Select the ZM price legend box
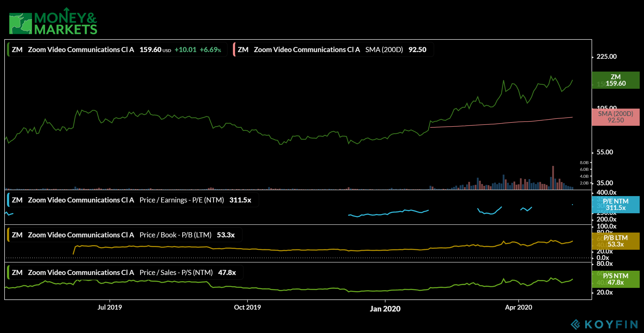The height and width of the screenshot is (333, 644). click(x=117, y=50)
